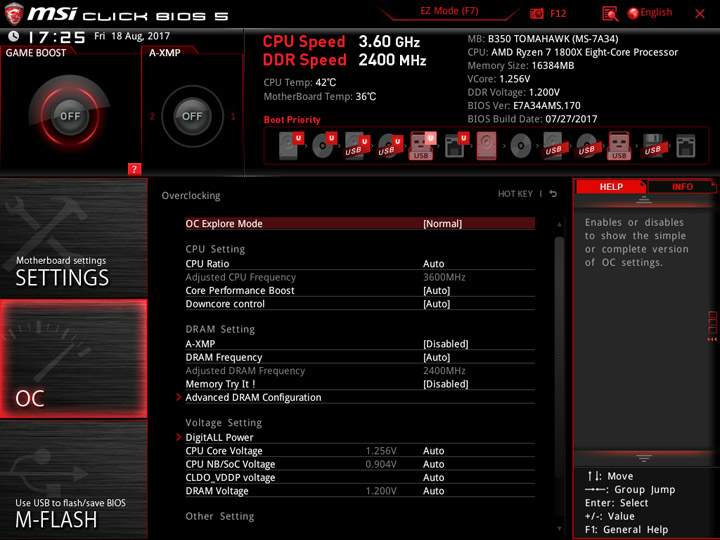This screenshot has width=720, height=540.
Task: Change Memory Try It ! [Disabled] value
Action: tap(360, 384)
